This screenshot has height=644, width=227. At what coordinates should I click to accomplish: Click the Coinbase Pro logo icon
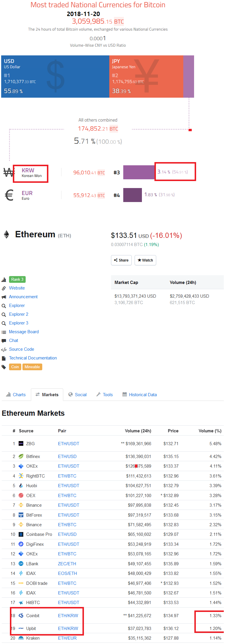click(x=21, y=534)
